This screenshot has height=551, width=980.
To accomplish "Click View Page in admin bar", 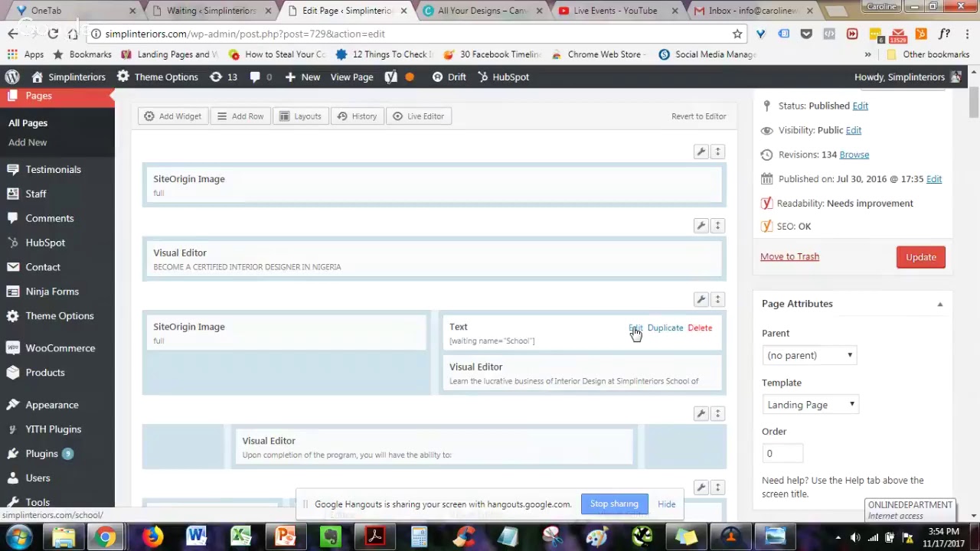I will click(x=351, y=77).
